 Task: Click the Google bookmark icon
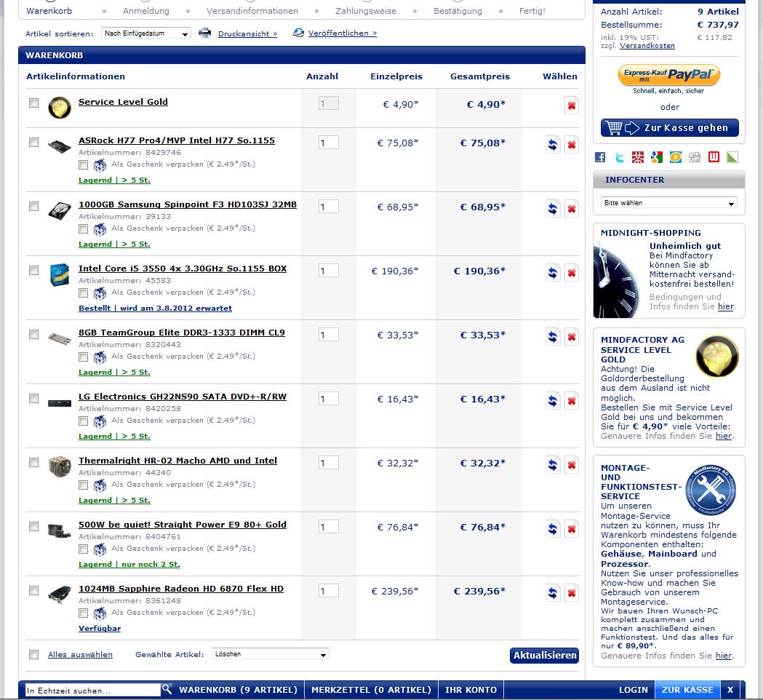pos(656,156)
